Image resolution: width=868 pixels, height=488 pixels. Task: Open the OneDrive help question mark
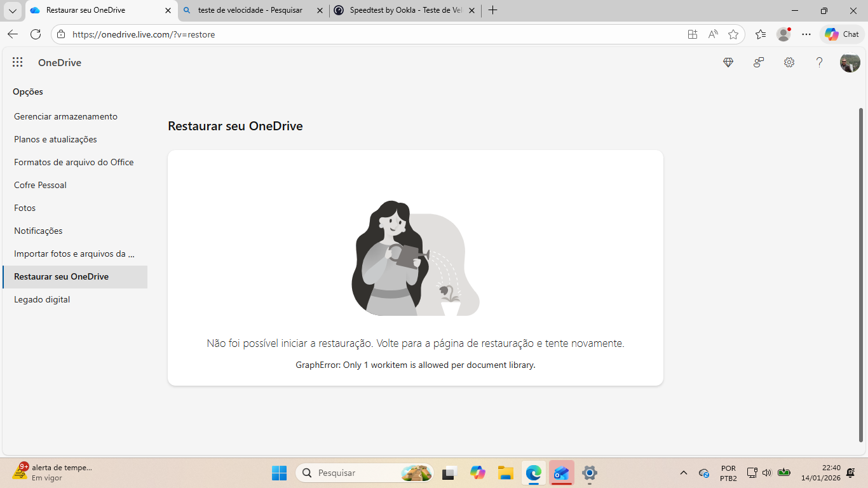[x=820, y=62]
